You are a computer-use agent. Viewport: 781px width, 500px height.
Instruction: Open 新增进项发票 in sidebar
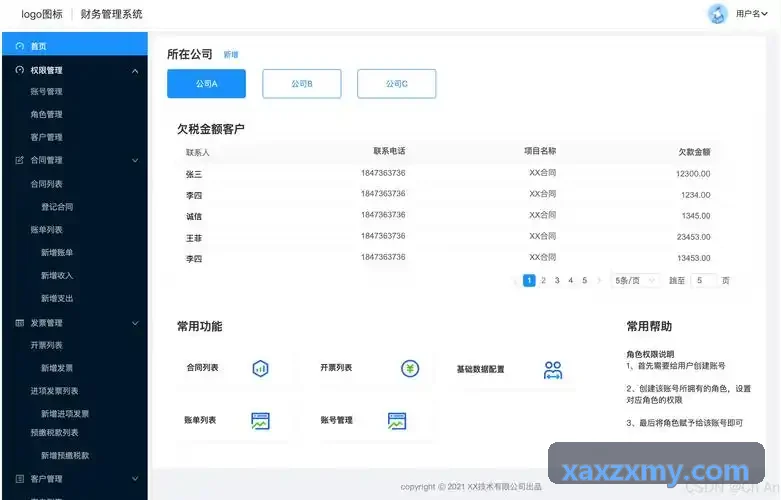(x=65, y=414)
